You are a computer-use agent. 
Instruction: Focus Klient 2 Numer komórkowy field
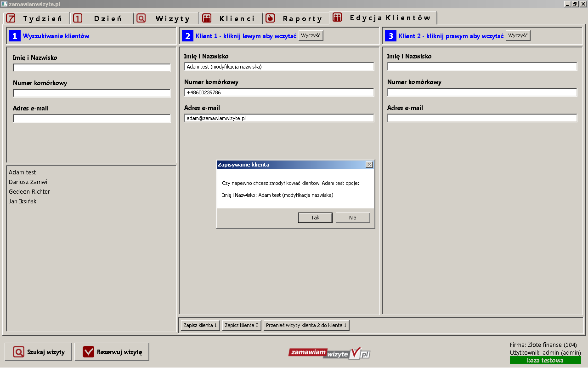[x=482, y=92]
